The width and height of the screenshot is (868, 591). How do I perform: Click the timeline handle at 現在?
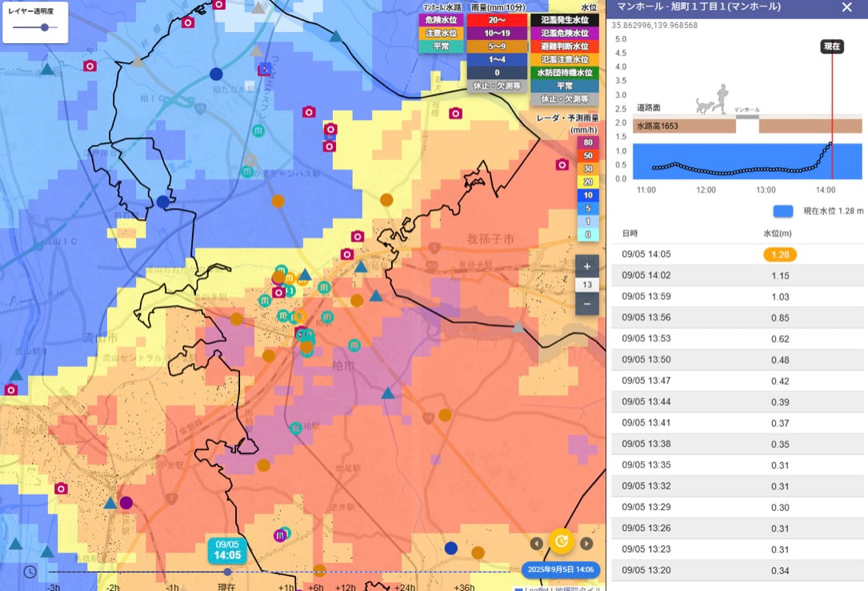coord(227,572)
